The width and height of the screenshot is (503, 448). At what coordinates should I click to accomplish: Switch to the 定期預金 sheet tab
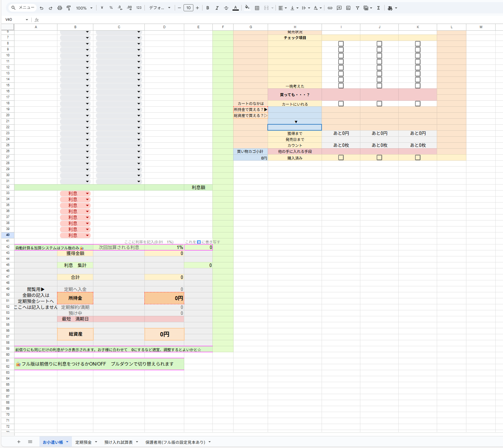click(x=83, y=442)
